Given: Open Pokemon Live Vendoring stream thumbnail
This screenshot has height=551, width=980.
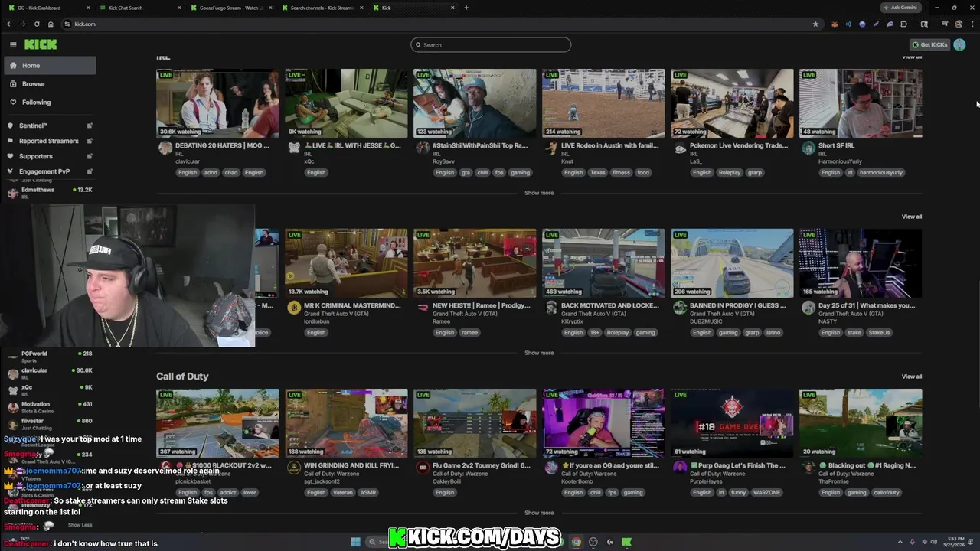Looking at the screenshot, I should [x=732, y=103].
